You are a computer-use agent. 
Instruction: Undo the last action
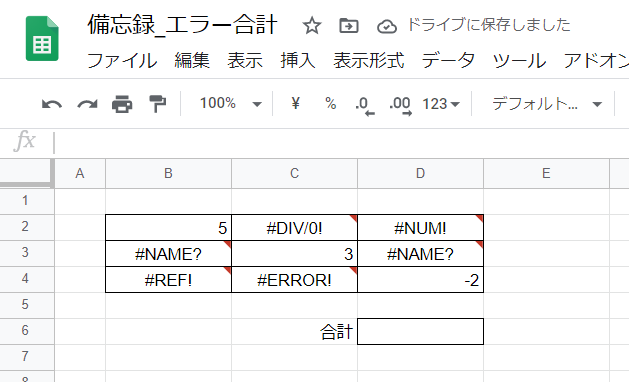click(x=52, y=104)
